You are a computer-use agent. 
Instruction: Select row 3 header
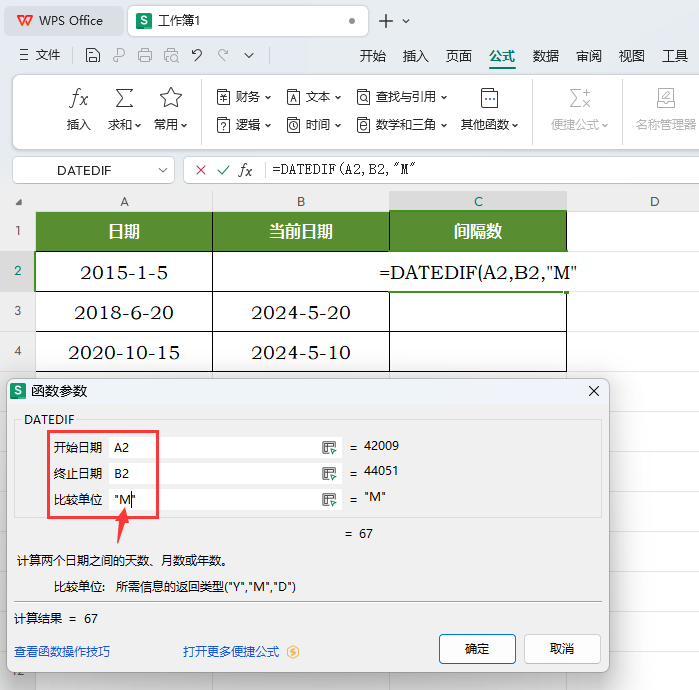pyautogui.click(x=17, y=311)
